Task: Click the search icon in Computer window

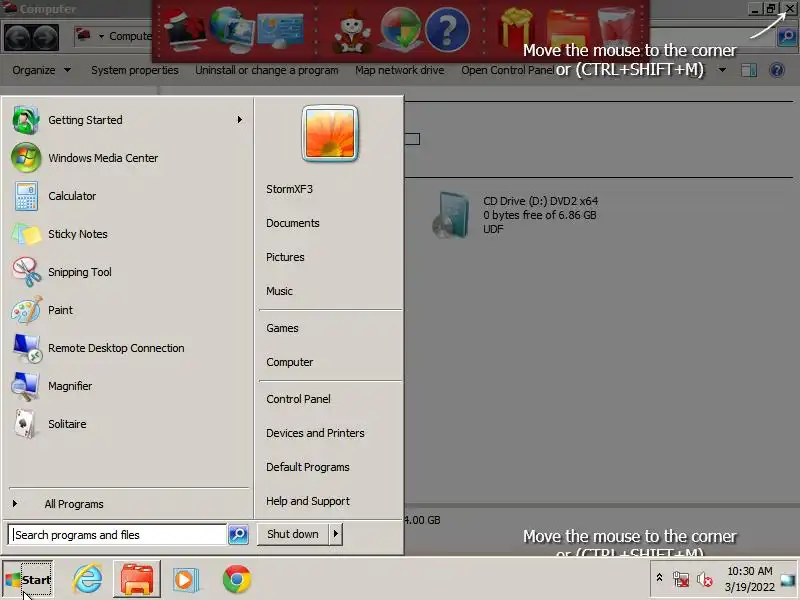Action: [787, 37]
